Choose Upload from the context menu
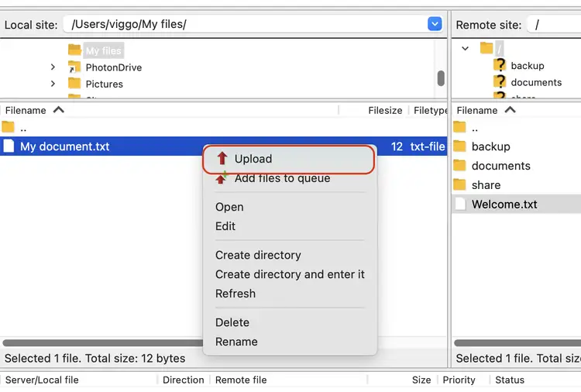 click(290, 159)
